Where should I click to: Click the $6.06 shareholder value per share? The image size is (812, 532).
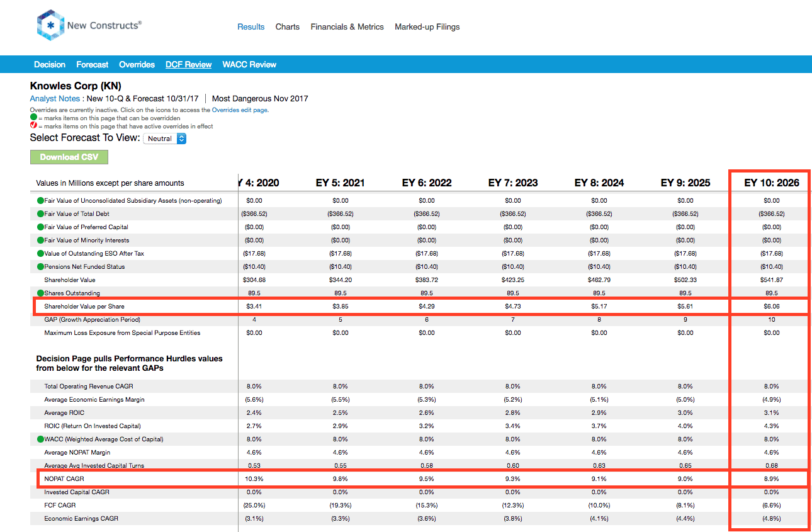pos(772,307)
